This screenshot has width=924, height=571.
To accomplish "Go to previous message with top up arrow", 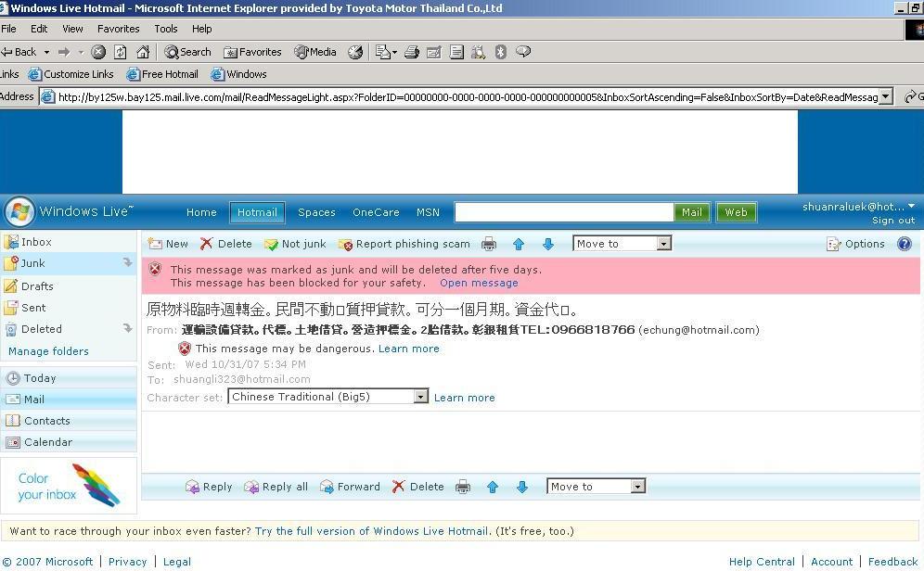I will pyautogui.click(x=519, y=245).
